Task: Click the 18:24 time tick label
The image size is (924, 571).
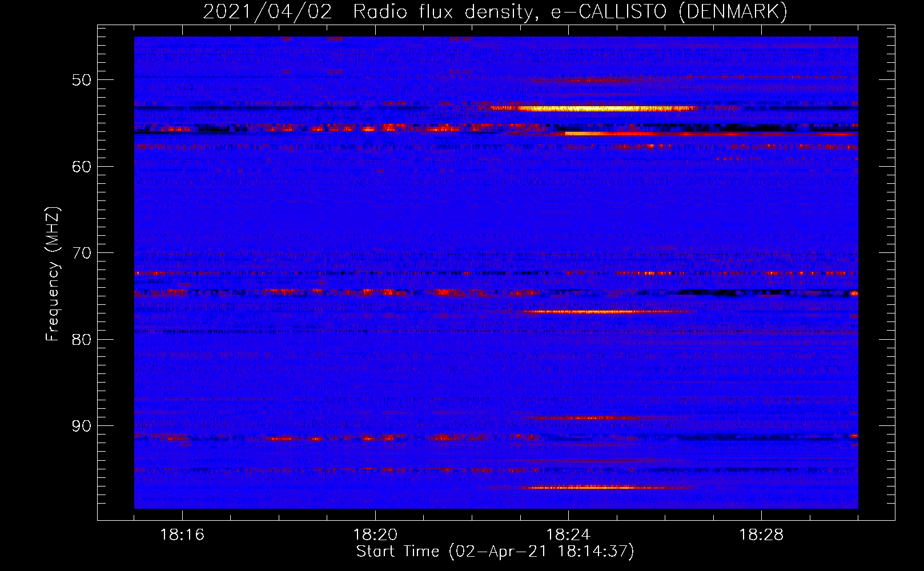Action: [x=568, y=535]
